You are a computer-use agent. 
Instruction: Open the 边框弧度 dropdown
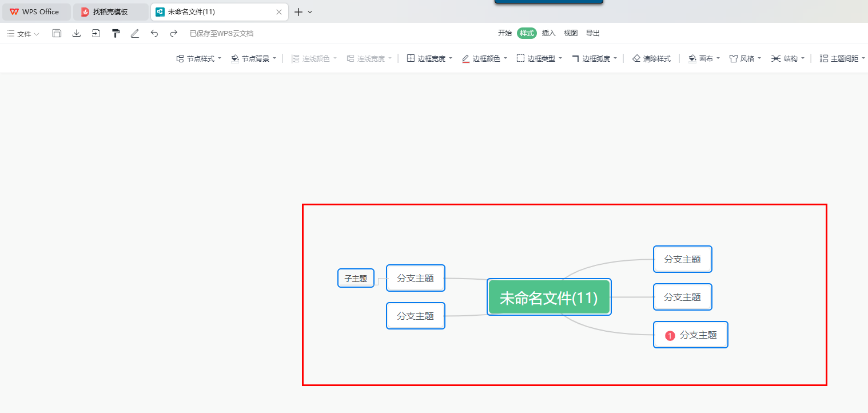[594, 58]
